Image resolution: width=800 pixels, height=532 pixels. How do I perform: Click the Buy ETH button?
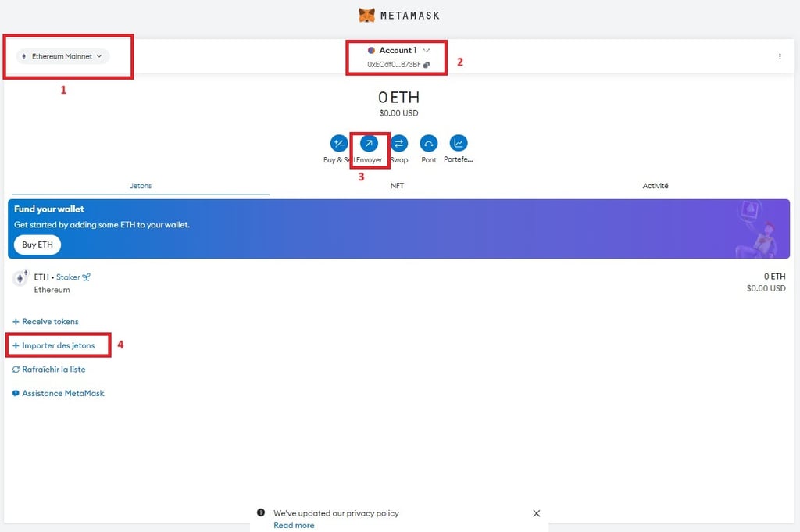(x=37, y=245)
